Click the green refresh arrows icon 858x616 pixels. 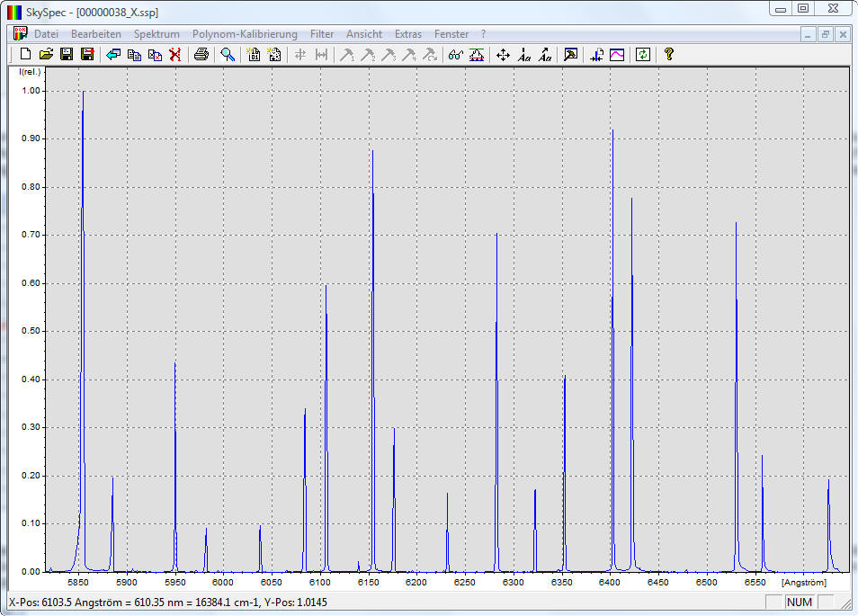[642, 54]
